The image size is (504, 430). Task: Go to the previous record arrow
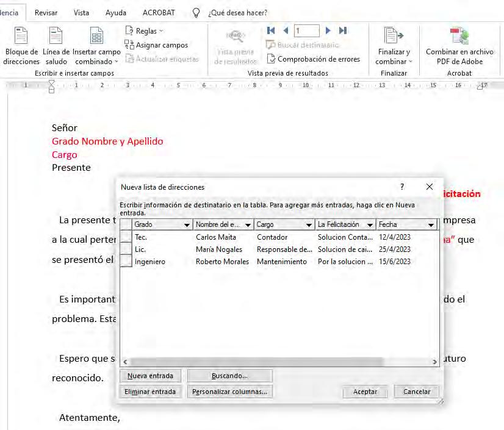click(x=285, y=30)
